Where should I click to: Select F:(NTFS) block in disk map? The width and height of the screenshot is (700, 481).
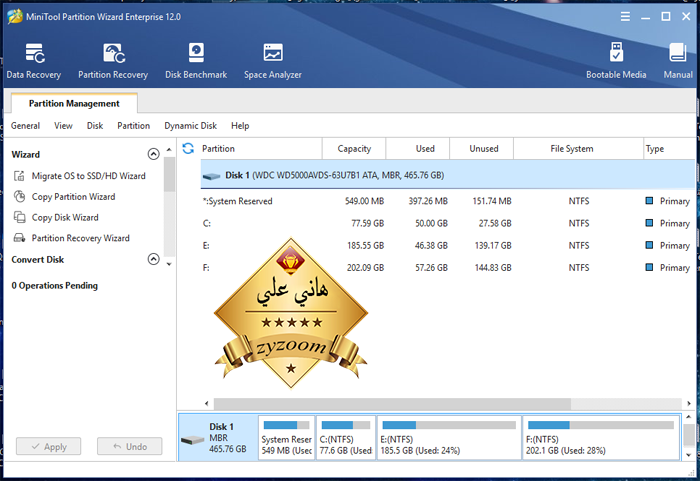coord(601,437)
